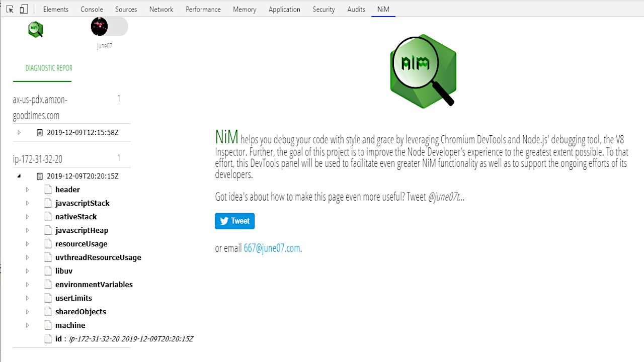The height and width of the screenshot is (362, 644).
Task: Click the file icon beside uvthreadResourceUsage
Action: tap(48, 257)
